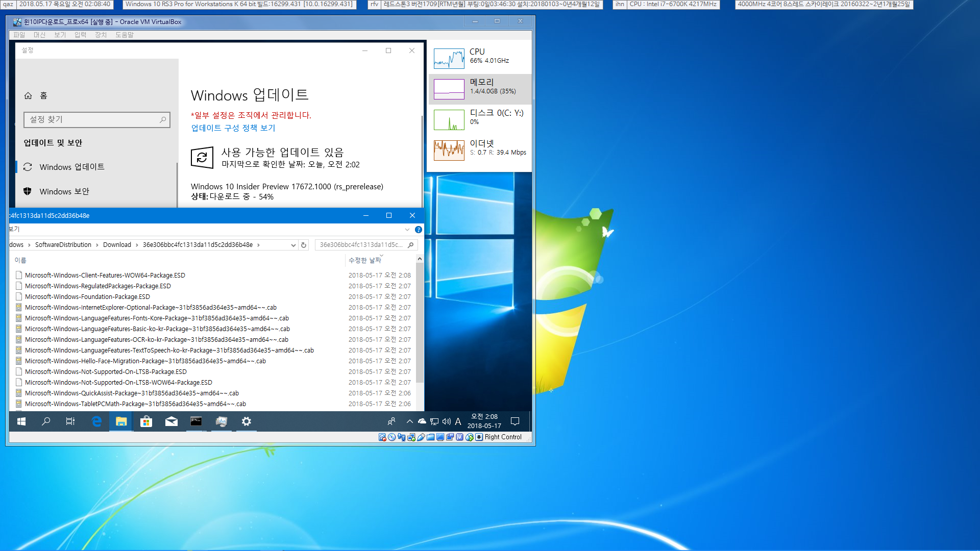Click SoftwareDistribution breadcrumb
Image resolution: width=980 pixels, height=551 pixels.
click(x=63, y=245)
